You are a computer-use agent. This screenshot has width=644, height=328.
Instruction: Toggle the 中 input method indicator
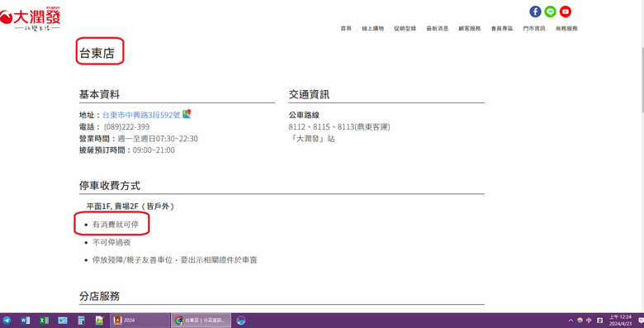coord(589,321)
